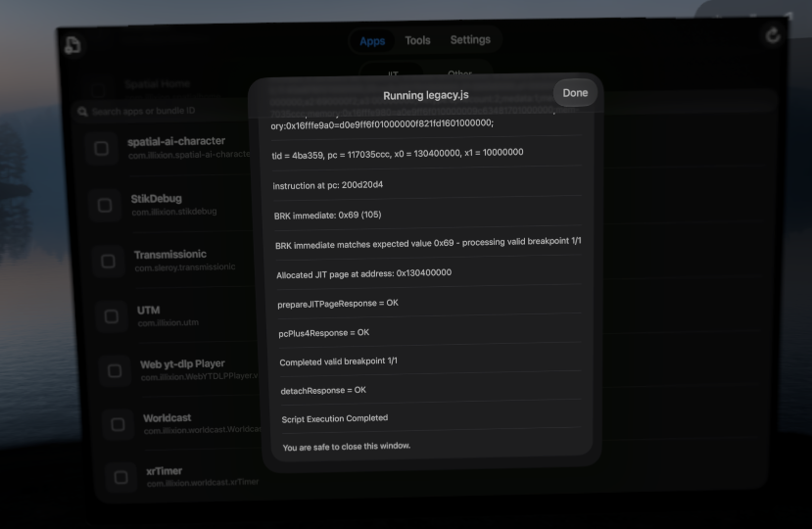Viewport: 812px width, 529px height.
Task: Click 'Completed valid breakpoint 1/1' log line
Action: click(339, 361)
